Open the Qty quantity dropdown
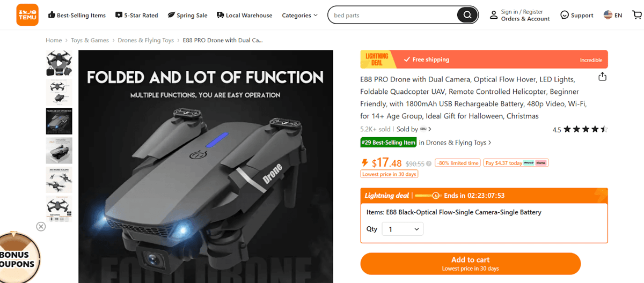 (x=402, y=229)
